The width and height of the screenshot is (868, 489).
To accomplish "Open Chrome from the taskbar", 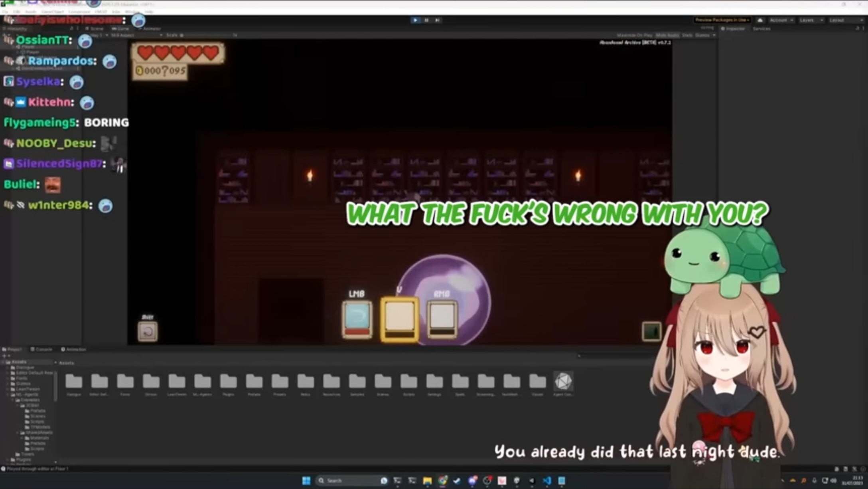I will (442, 481).
